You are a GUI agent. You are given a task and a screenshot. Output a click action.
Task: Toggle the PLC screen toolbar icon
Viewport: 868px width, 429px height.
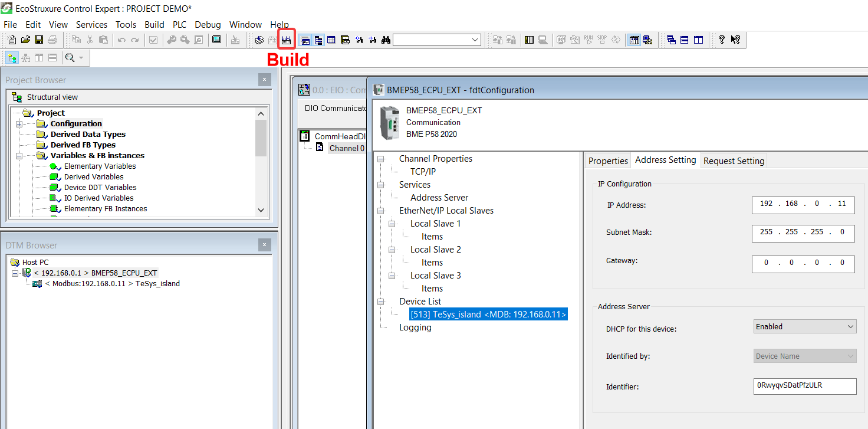click(216, 40)
